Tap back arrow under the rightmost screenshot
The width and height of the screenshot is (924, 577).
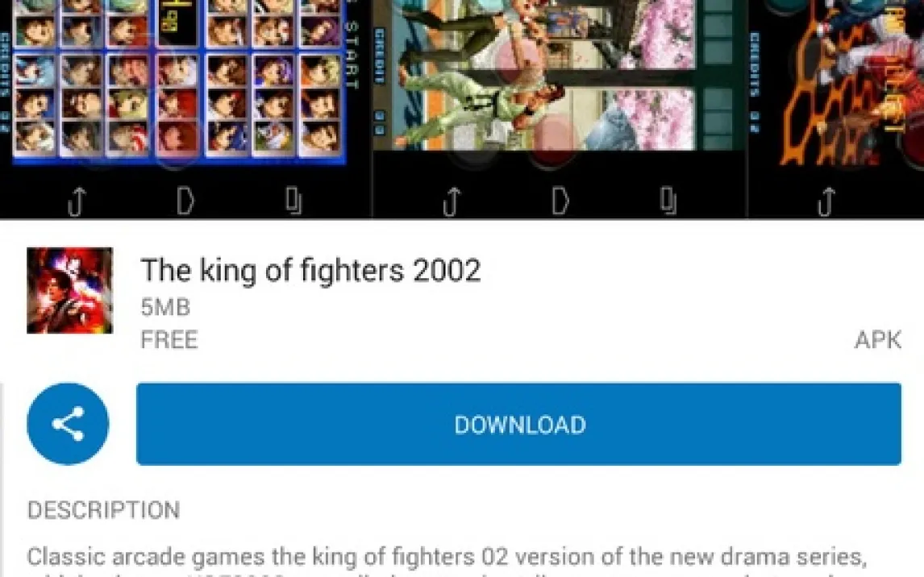[826, 201]
